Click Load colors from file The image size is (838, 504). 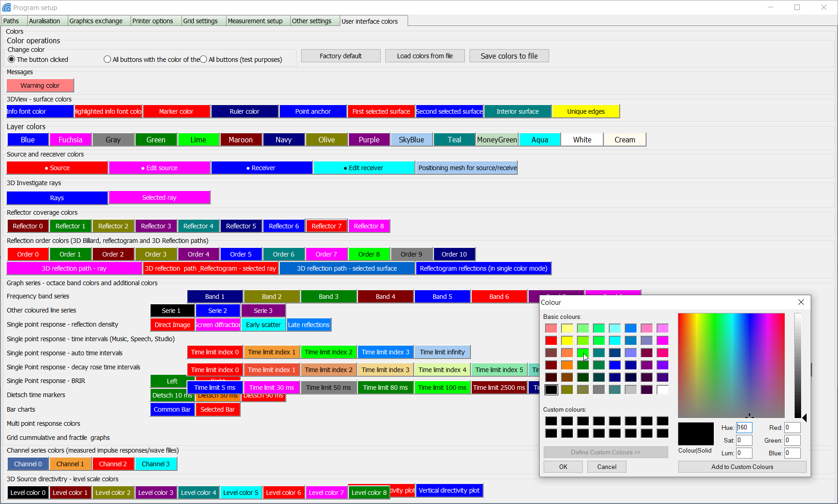coord(424,55)
